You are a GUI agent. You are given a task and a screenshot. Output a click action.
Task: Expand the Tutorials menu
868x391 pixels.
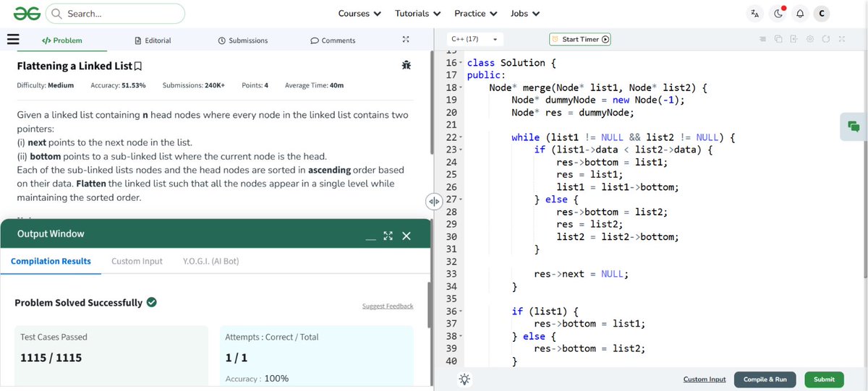pos(417,14)
